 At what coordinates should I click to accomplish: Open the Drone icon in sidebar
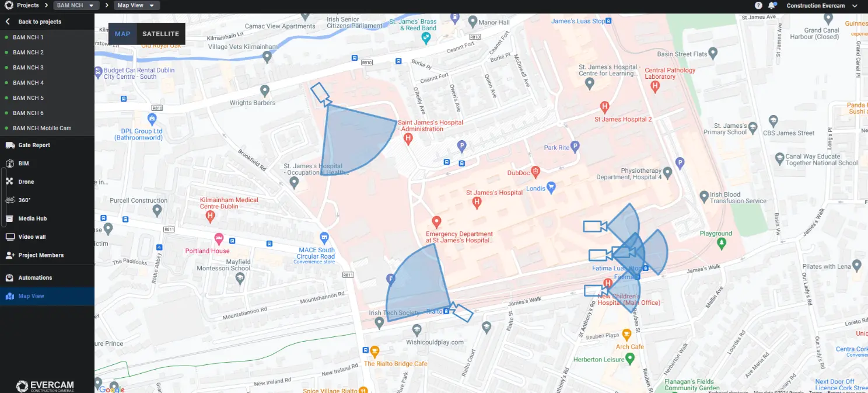(x=9, y=182)
